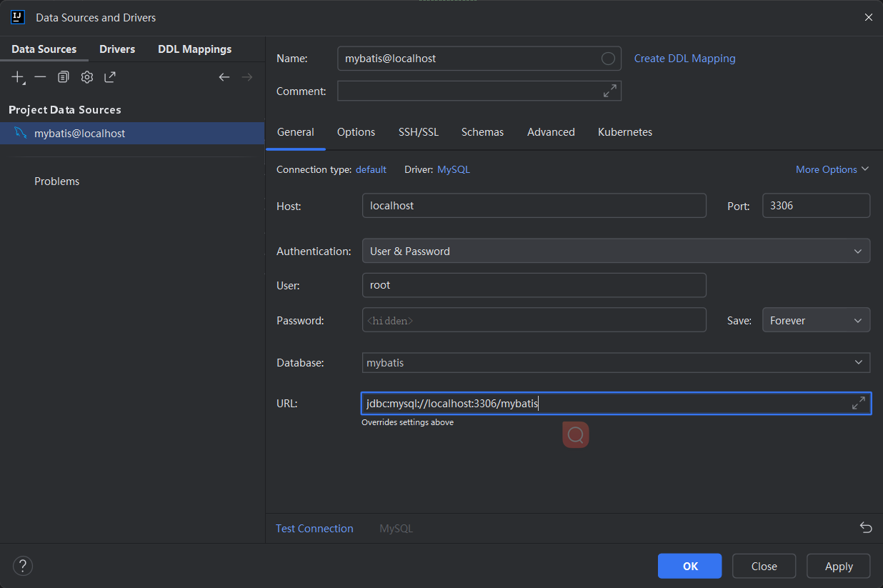The height and width of the screenshot is (588, 883).
Task: Switch to the Schemas tab
Action: click(482, 132)
